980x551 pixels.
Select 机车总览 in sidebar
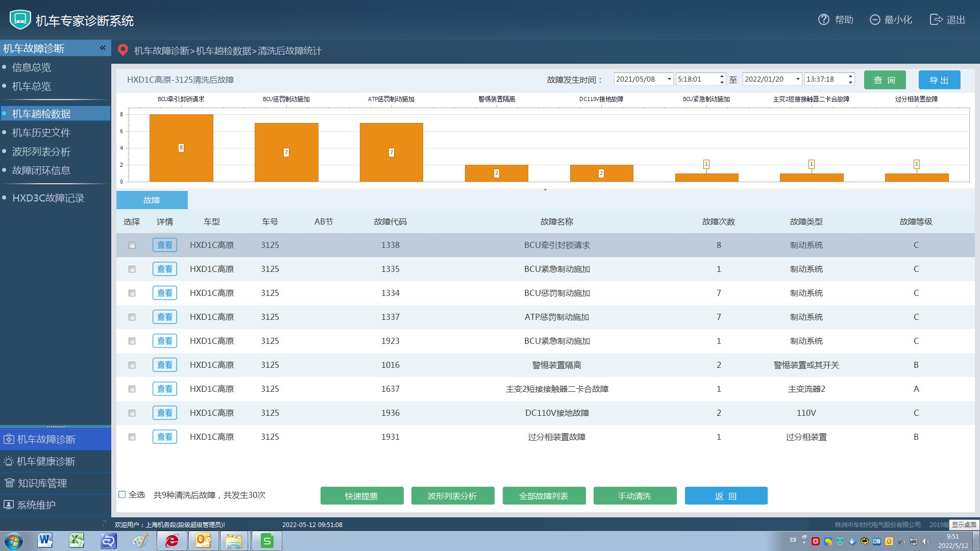(x=32, y=86)
